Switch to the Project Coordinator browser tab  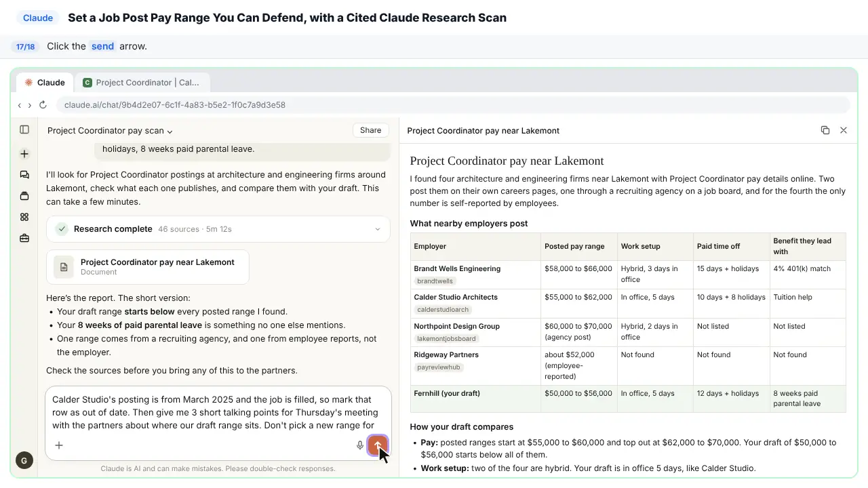point(142,83)
